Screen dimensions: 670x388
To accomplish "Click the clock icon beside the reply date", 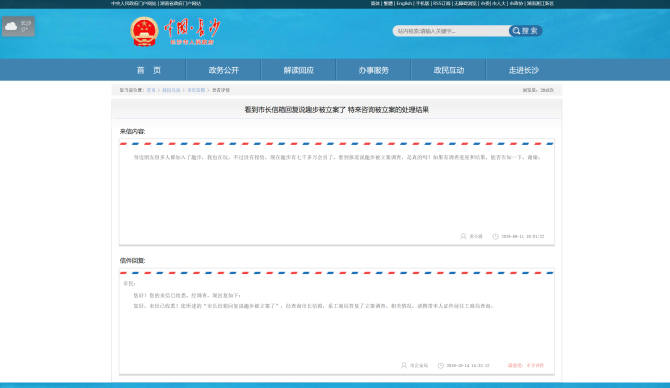I will [441, 365].
